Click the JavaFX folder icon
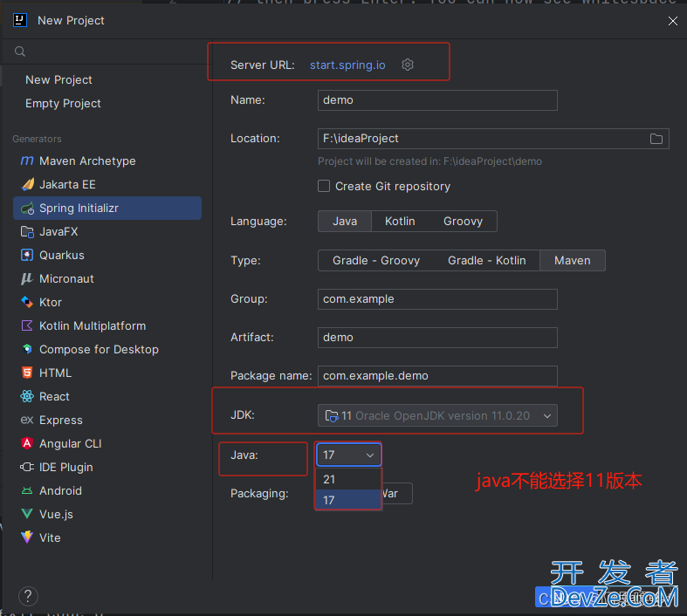This screenshot has height=616, width=687. click(27, 231)
